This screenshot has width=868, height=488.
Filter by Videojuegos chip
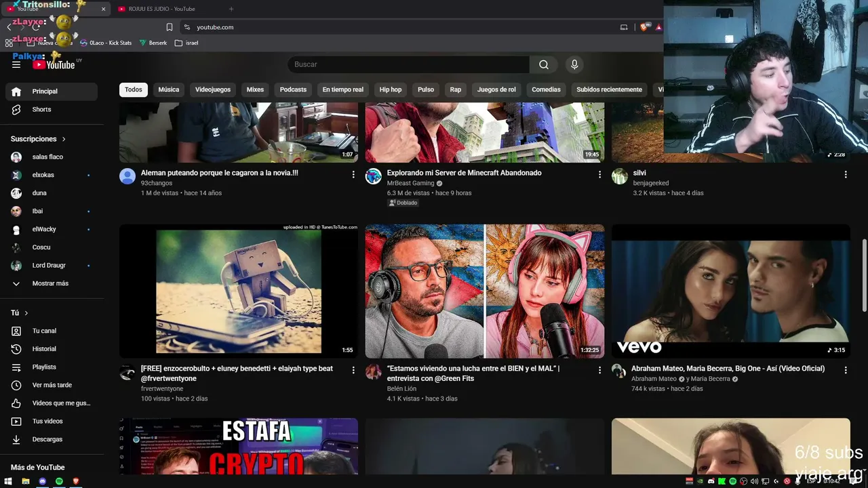[213, 89]
